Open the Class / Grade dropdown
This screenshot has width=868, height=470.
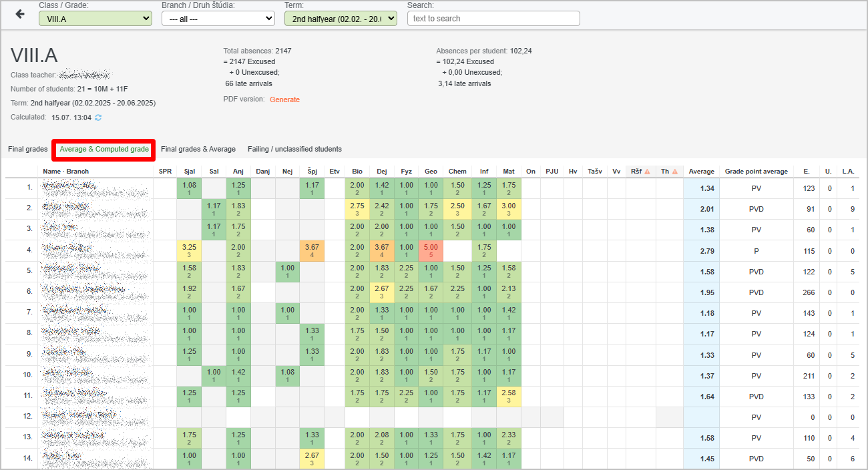tap(95, 19)
